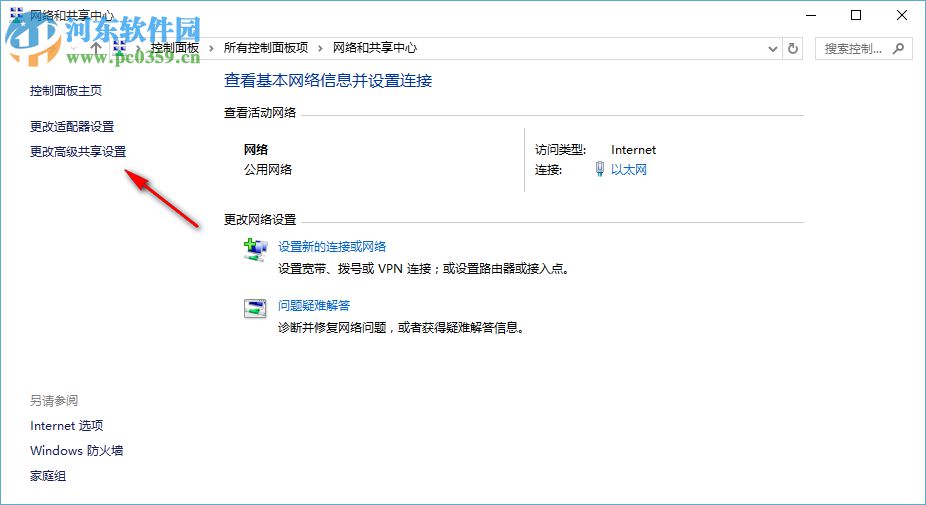Screen dimensions: 926x505
Task: Click the Ethernet (以太网) connection link
Action: (x=628, y=170)
